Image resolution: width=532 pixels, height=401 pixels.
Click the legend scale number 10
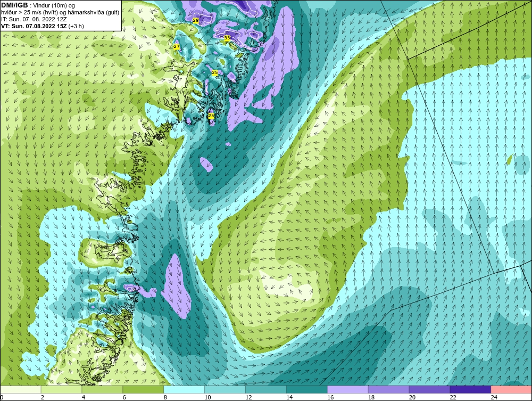(207, 397)
